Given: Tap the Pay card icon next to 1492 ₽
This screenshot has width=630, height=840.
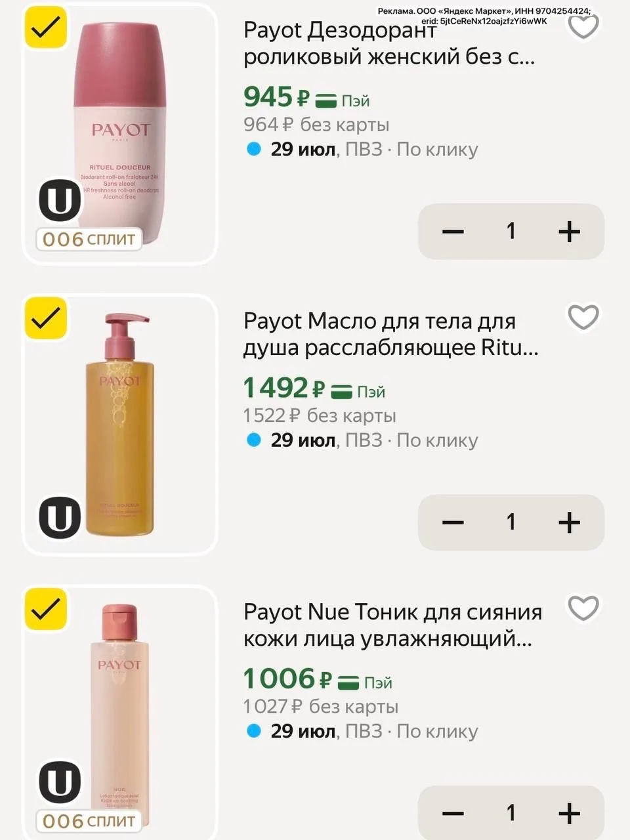Looking at the screenshot, I should point(341,392).
